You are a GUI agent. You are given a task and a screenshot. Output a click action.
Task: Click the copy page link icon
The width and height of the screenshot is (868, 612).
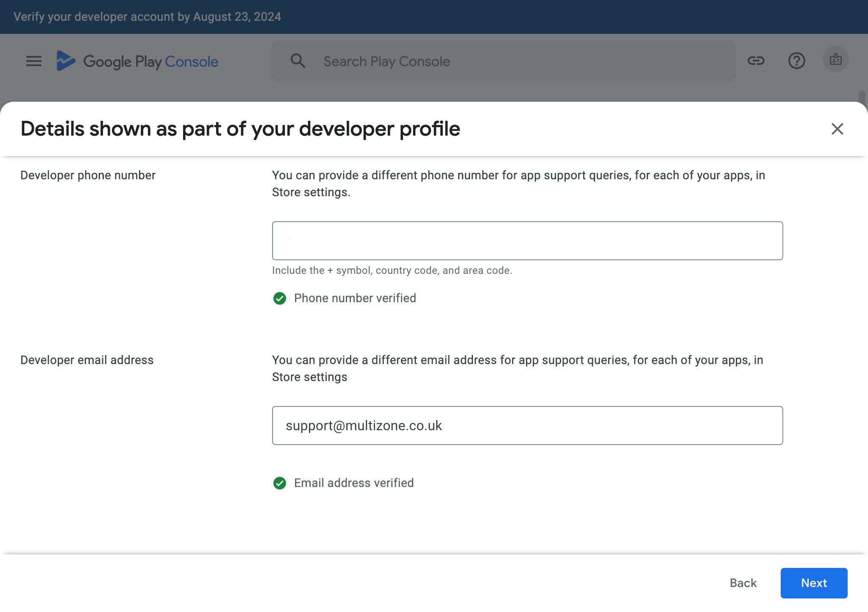tap(756, 61)
